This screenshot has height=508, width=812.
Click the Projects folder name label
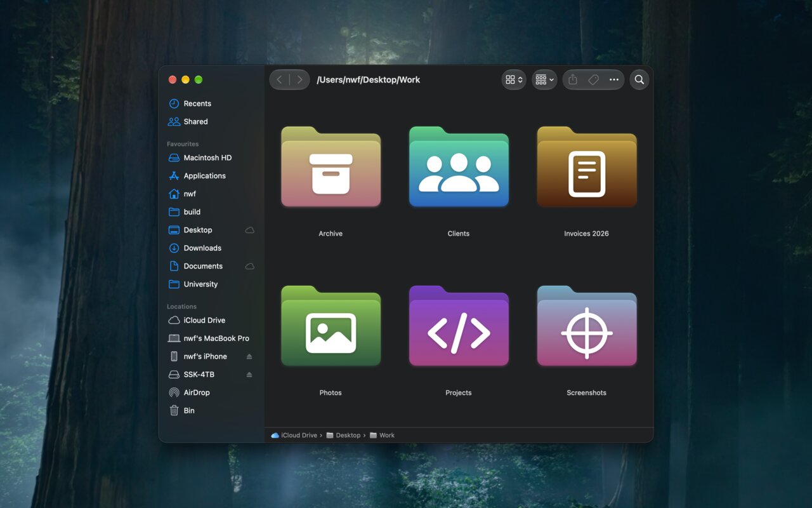pos(459,393)
